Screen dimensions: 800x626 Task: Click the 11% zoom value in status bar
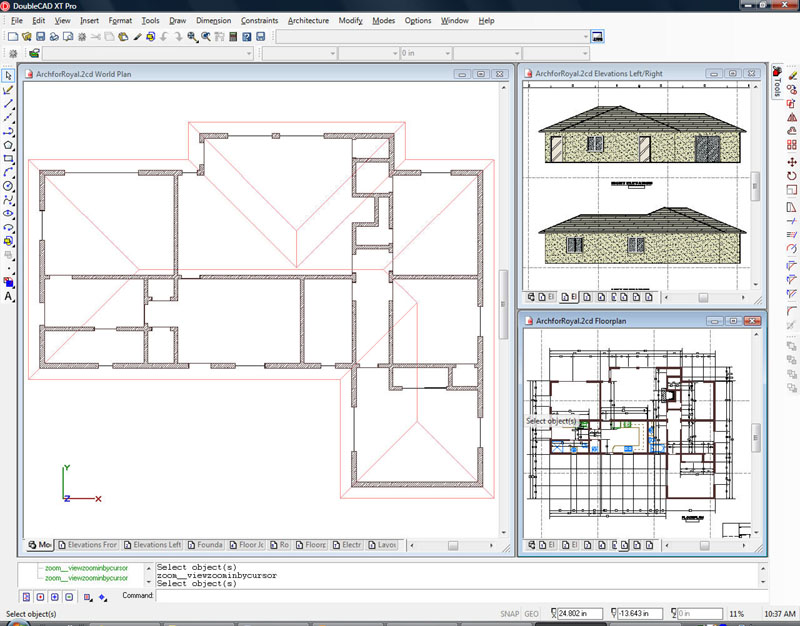[736, 614]
